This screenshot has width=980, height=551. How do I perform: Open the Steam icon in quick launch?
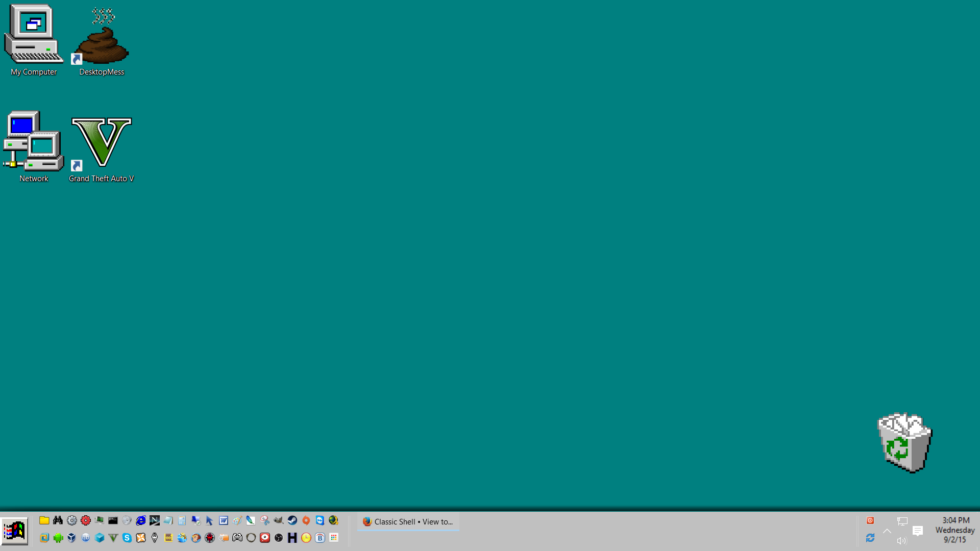[x=292, y=520]
